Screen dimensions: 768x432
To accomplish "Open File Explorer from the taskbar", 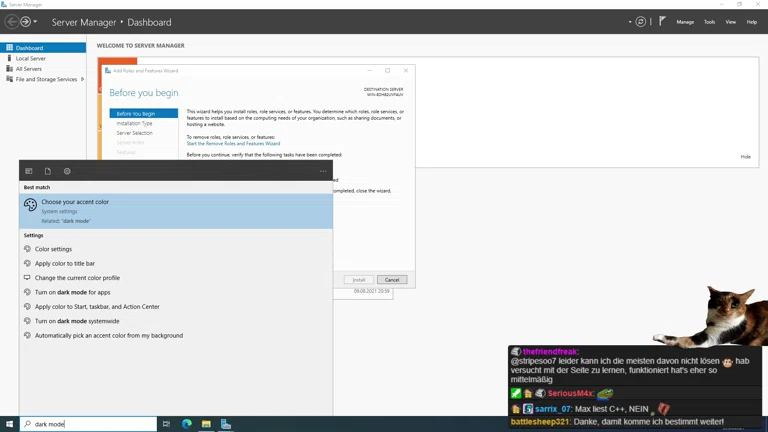I will click(206, 424).
